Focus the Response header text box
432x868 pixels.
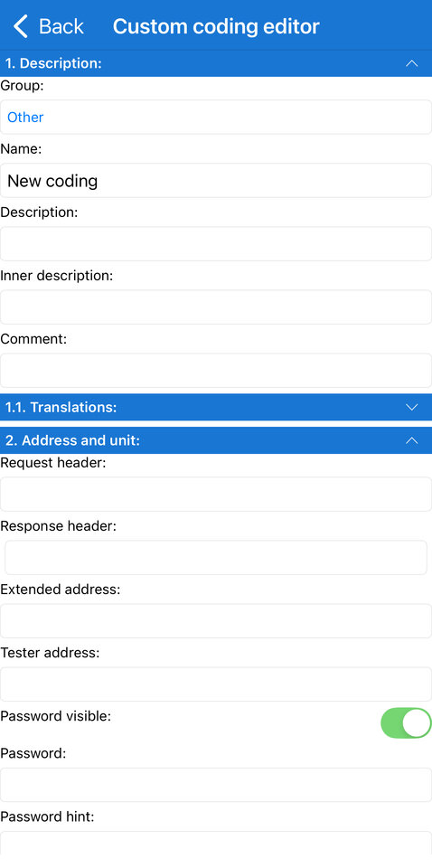tap(216, 558)
